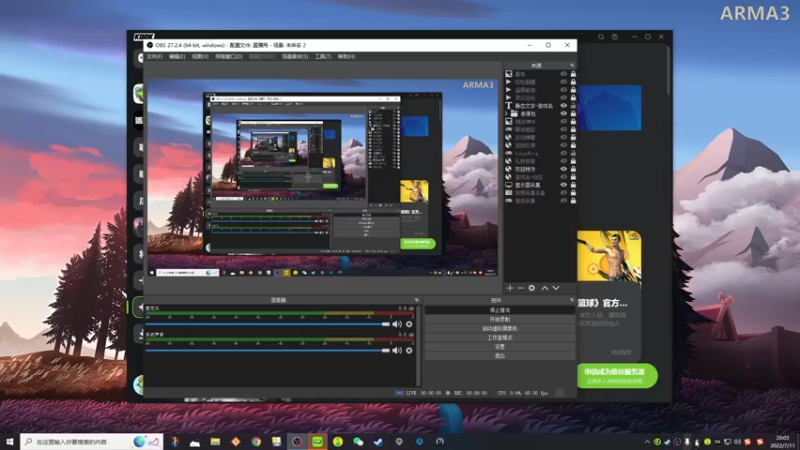The width and height of the screenshot is (800, 450).
Task: Move selected source down with arrow icon
Action: (x=556, y=288)
